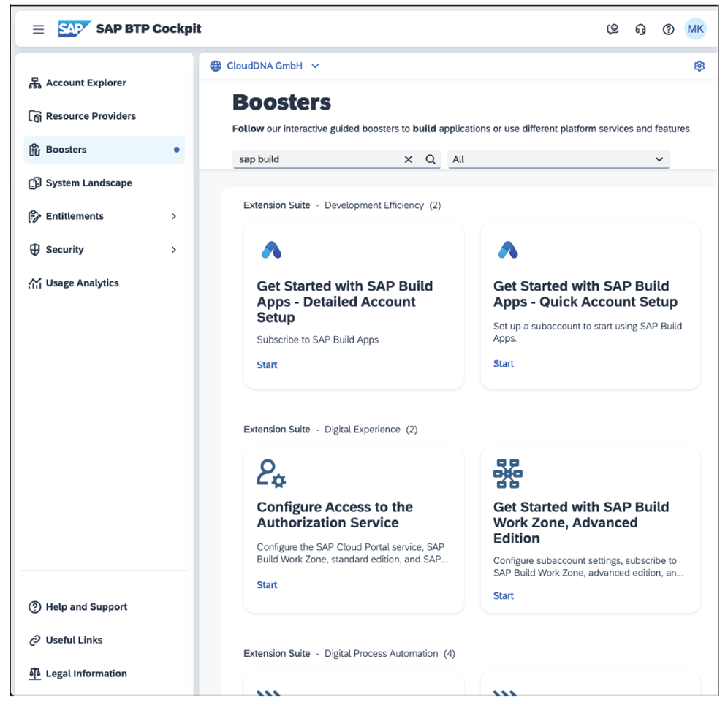Click the Boosters navigation icon
Screen dimensions: 728x702
pos(34,149)
